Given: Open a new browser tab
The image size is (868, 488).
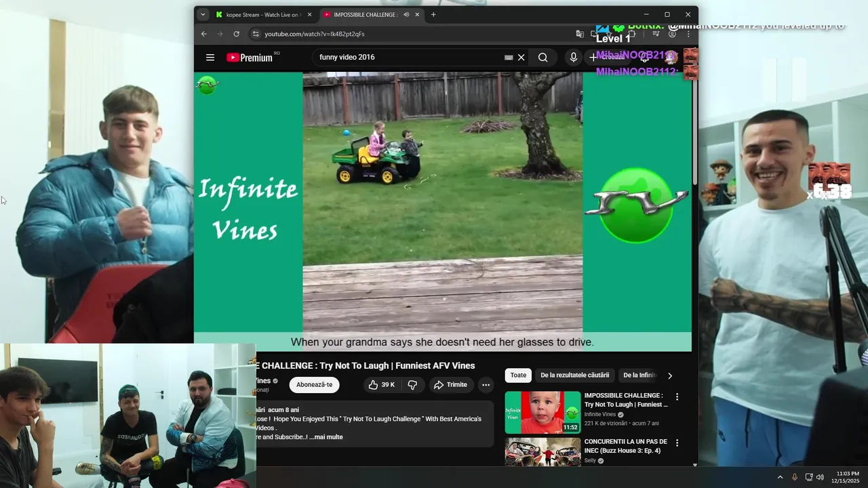Looking at the screenshot, I should point(433,14).
